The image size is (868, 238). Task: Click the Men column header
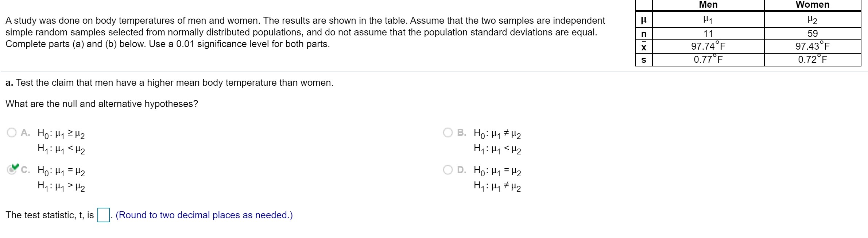(x=708, y=5)
